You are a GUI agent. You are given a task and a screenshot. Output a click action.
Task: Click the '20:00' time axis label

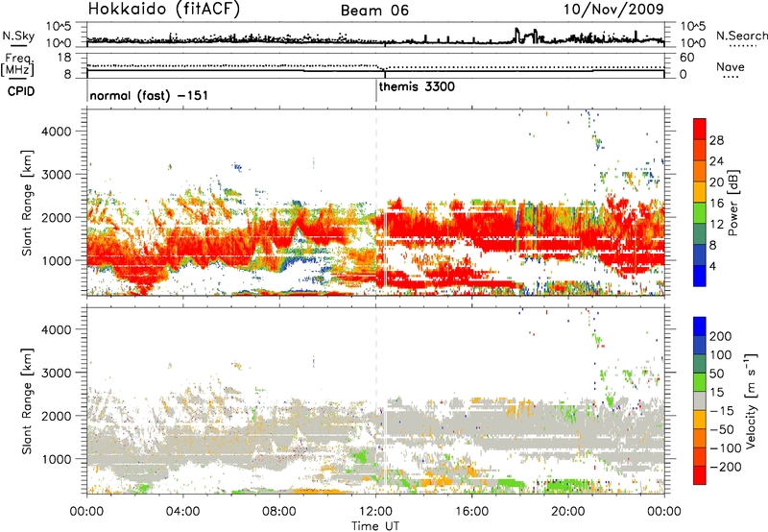pos(568,512)
